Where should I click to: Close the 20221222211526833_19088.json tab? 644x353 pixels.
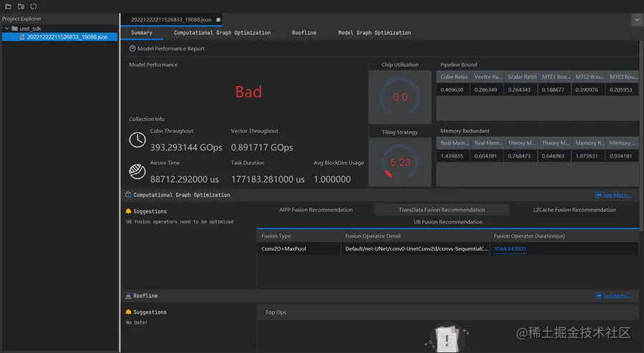click(218, 20)
